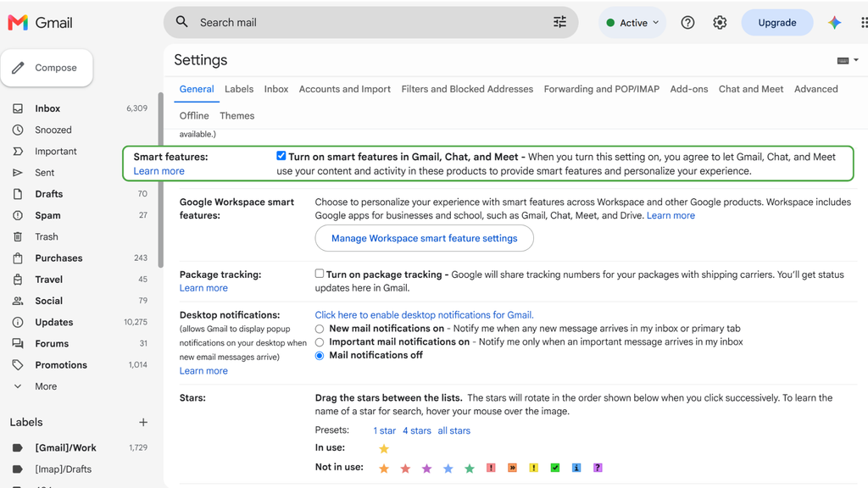Select the 4 stars preset
This screenshot has width=868, height=488.
coord(417,430)
